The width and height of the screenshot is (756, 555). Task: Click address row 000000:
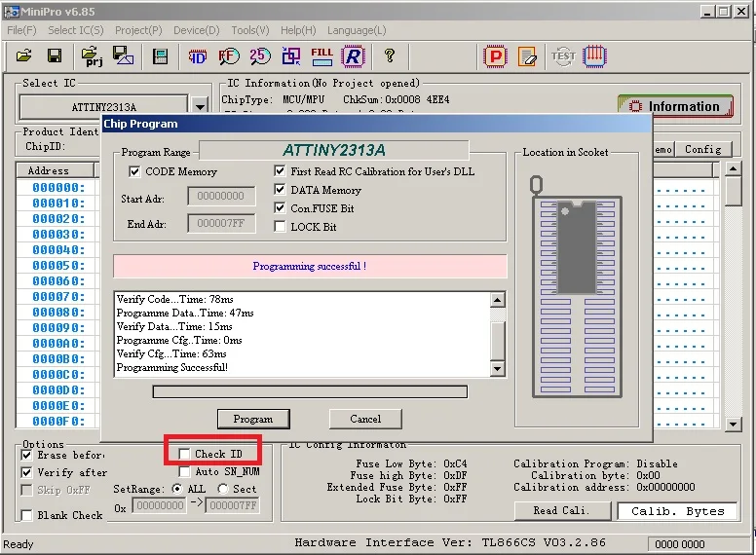point(58,187)
